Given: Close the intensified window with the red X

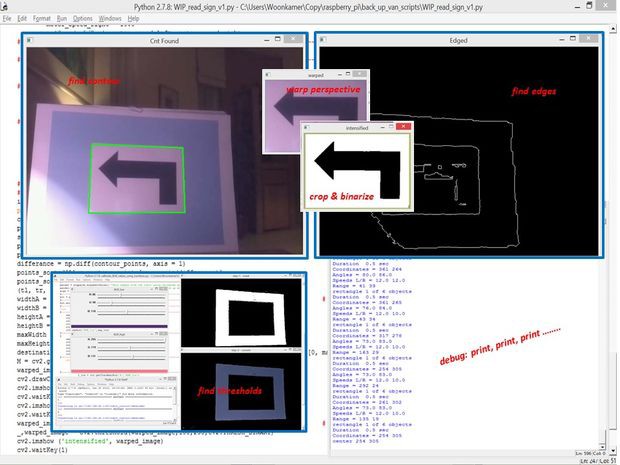Looking at the screenshot, I should pos(403,126).
